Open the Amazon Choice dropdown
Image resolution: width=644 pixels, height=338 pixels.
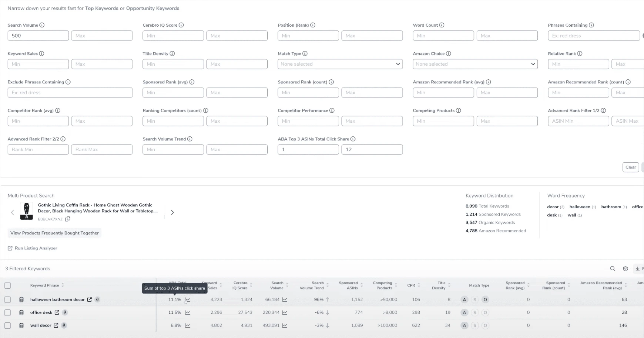coord(475,64)
